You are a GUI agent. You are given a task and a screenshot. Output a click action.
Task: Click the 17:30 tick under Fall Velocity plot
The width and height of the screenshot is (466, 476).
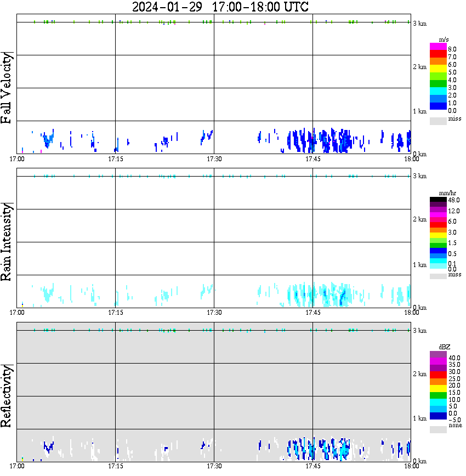(x=214, y=159)
